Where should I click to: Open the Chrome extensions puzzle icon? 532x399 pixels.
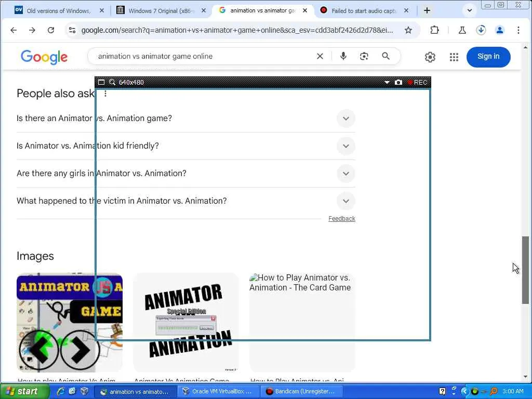click(x=434, y=30)
